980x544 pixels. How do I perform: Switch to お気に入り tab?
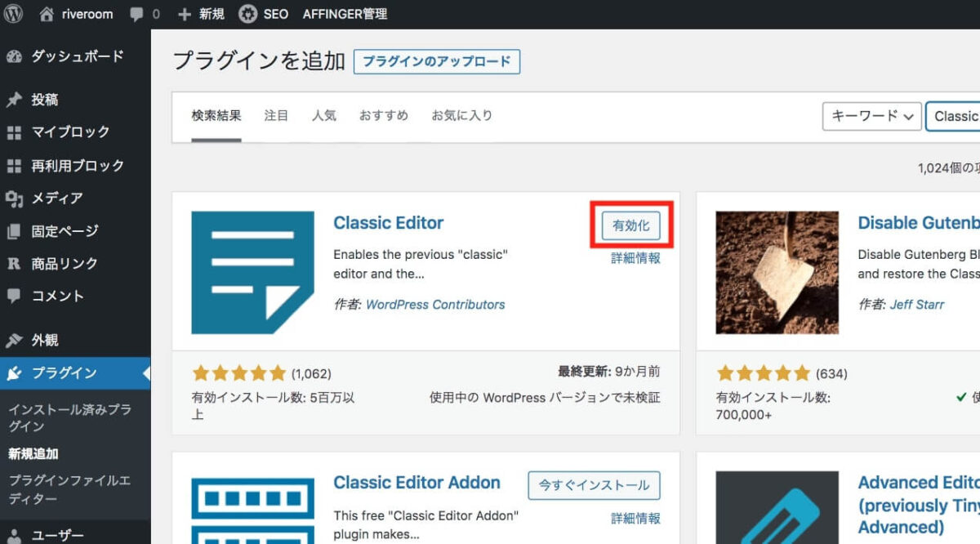tap(462, 116)
